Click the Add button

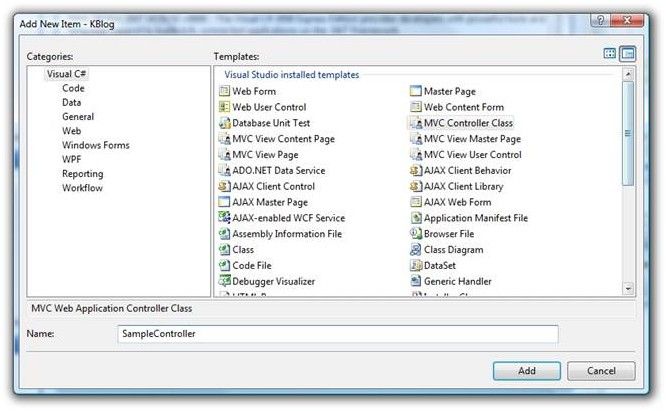[x=527, y=371]
